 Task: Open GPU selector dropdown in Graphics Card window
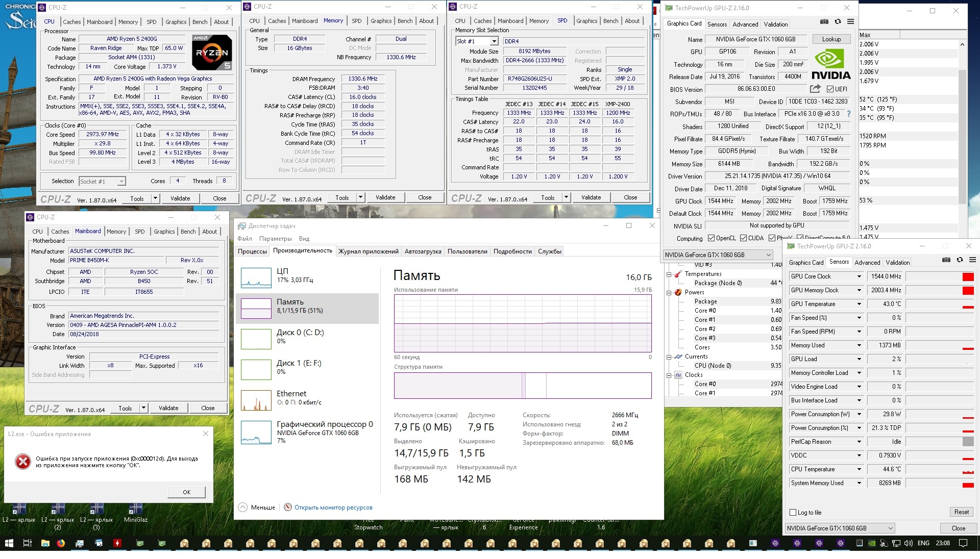tap(718, 255)
